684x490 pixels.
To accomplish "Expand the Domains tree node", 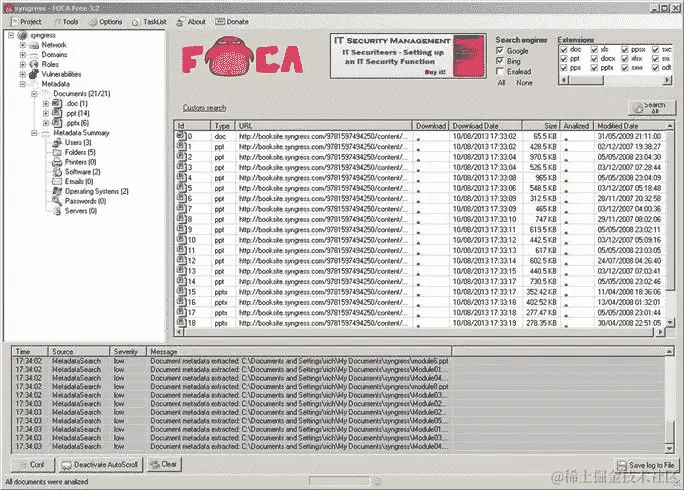I will [23, 55].
